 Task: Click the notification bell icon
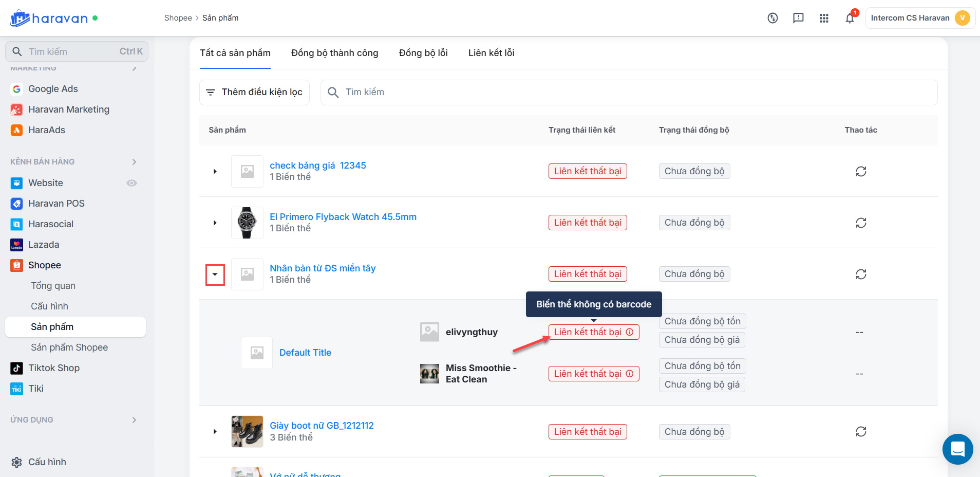[850, 19]
